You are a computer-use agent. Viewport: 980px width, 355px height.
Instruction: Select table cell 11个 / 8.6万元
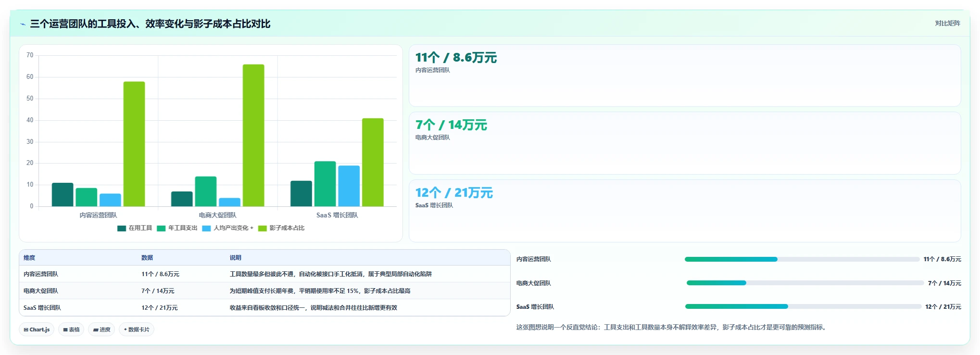pos(160,274)
